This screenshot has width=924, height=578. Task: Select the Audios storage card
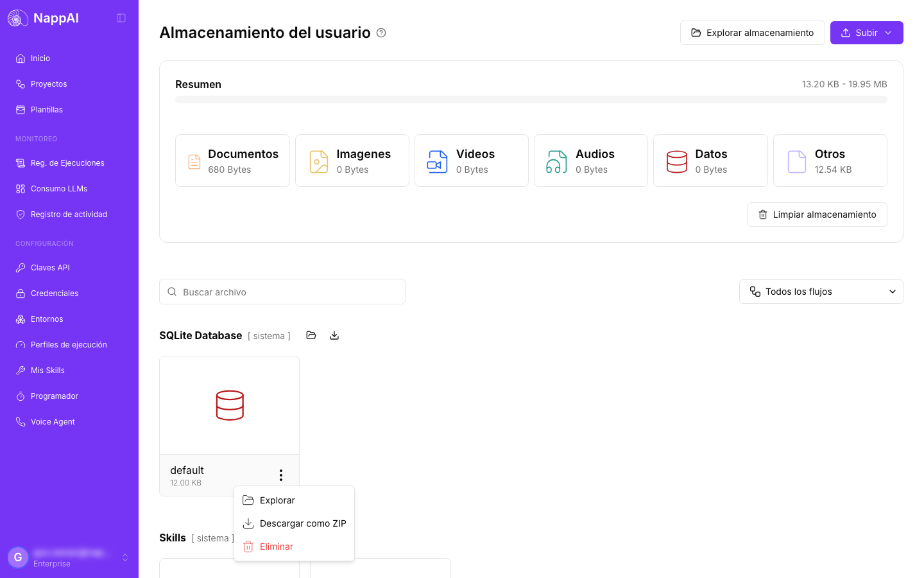point(591,161)
